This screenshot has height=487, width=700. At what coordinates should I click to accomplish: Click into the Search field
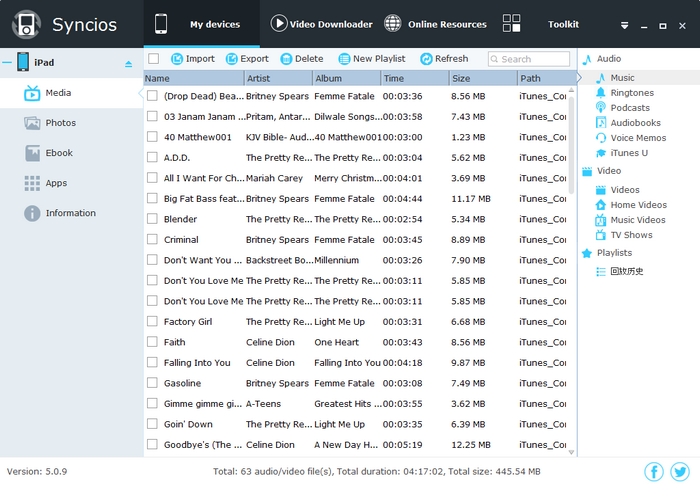[x=529, y=59]
